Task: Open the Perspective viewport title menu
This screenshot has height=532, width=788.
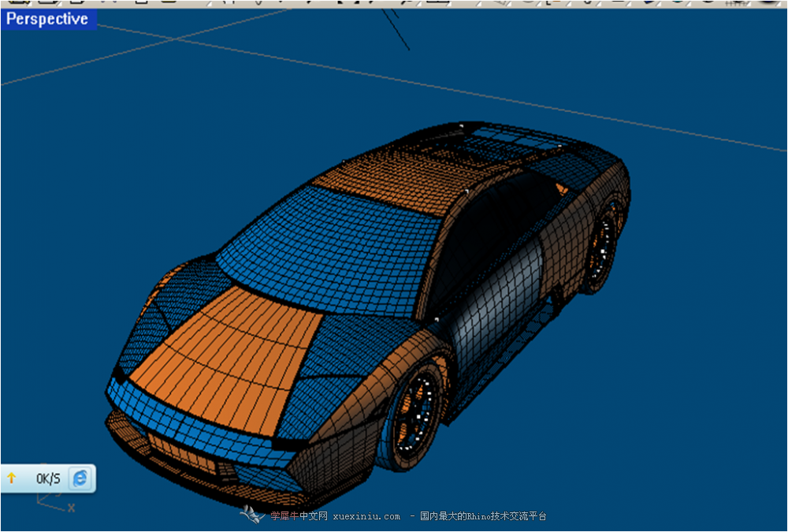Action: (48, 19)
